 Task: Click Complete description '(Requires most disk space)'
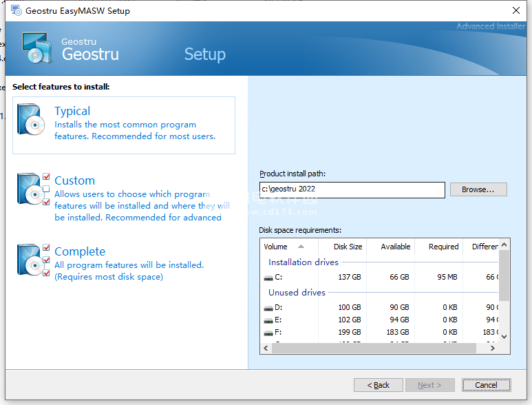click(x=109, y=277)
